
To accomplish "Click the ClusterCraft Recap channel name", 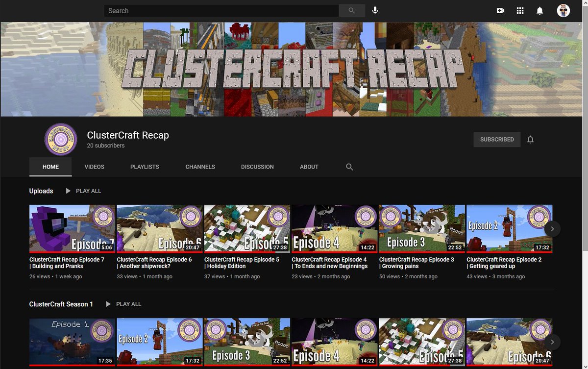I will pos(128,135).
